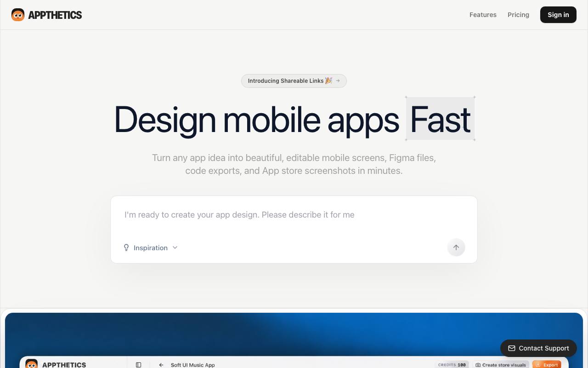Click the Soft UI Music App title
The image size is (588, 368).
tap(193, 365)
